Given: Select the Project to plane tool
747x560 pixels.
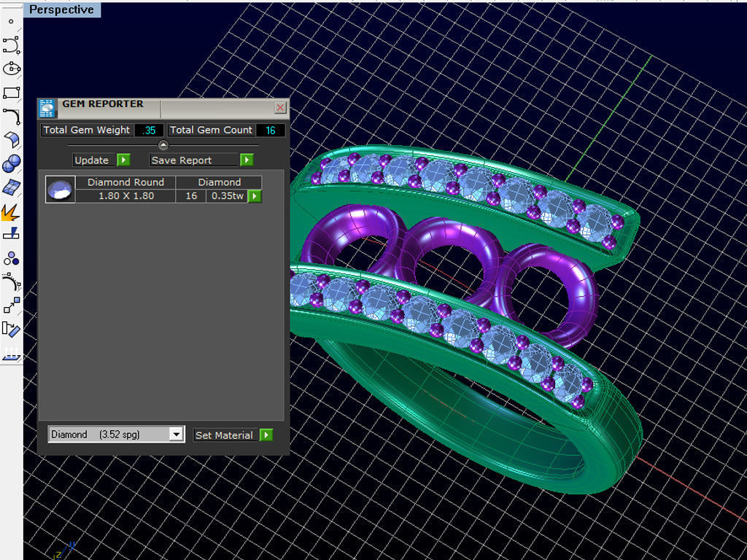Looking at the screenshot, I should point(11,354).
